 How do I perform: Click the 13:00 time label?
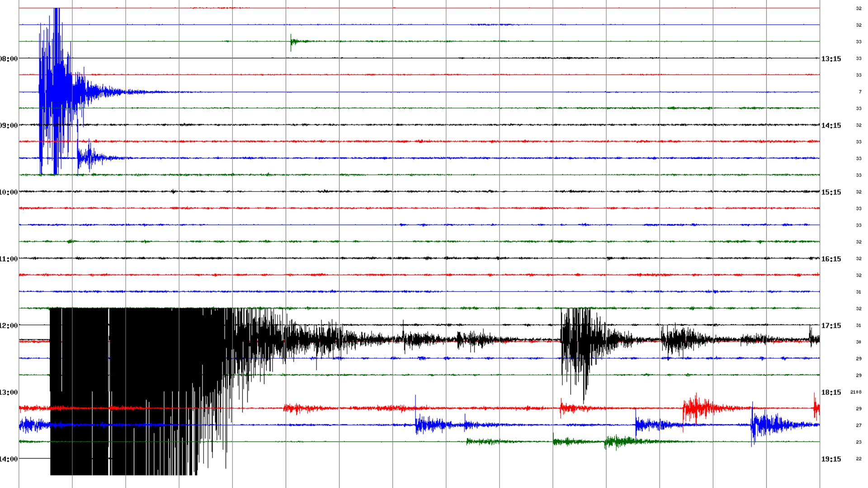coord(9,393)
